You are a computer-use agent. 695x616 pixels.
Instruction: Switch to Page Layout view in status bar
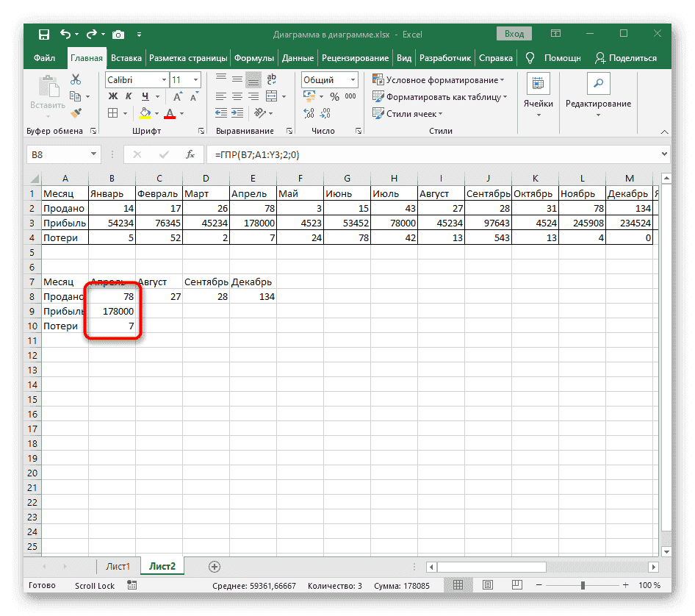pyautogui.click(x=481, y=585)
